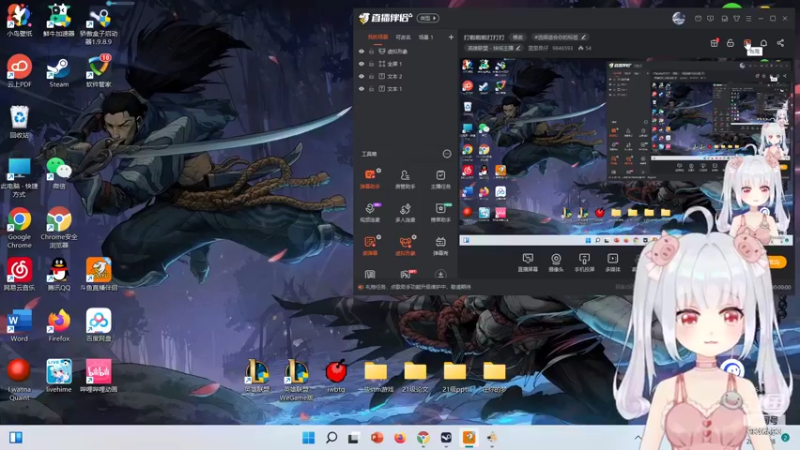Viewport: 800px width, 450px height.
Task: Select the 文本 1 source row
Action: (405, 89)
